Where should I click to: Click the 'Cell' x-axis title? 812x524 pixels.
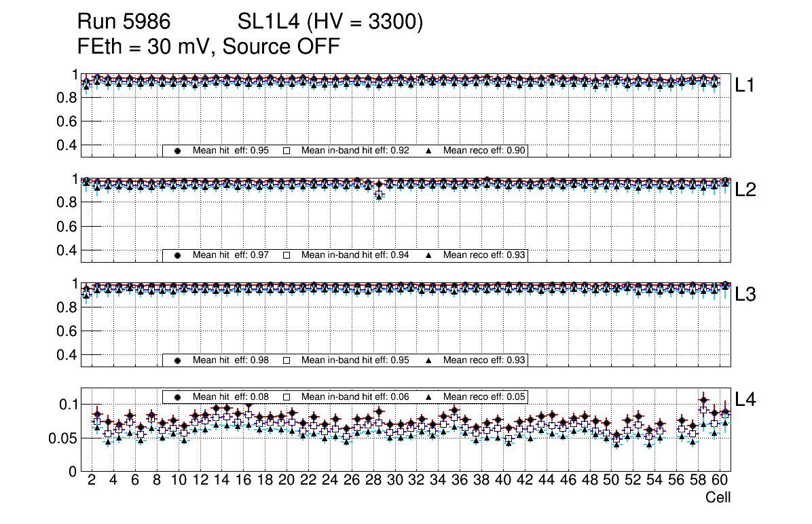tap(718, 498)
